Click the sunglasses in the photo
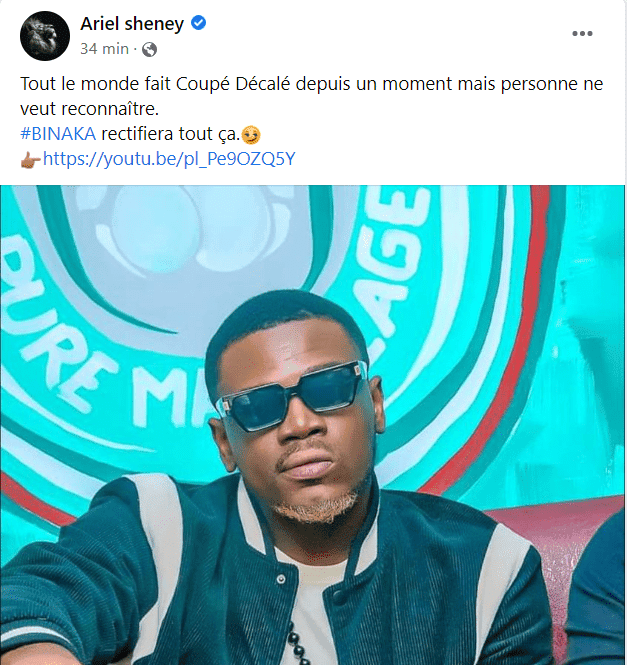This screenshot has height=665, width=627. [292, 402]
